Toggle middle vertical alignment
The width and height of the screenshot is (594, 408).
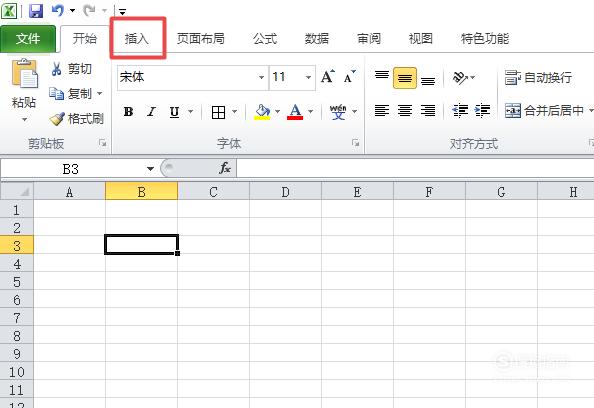point(405,78)
